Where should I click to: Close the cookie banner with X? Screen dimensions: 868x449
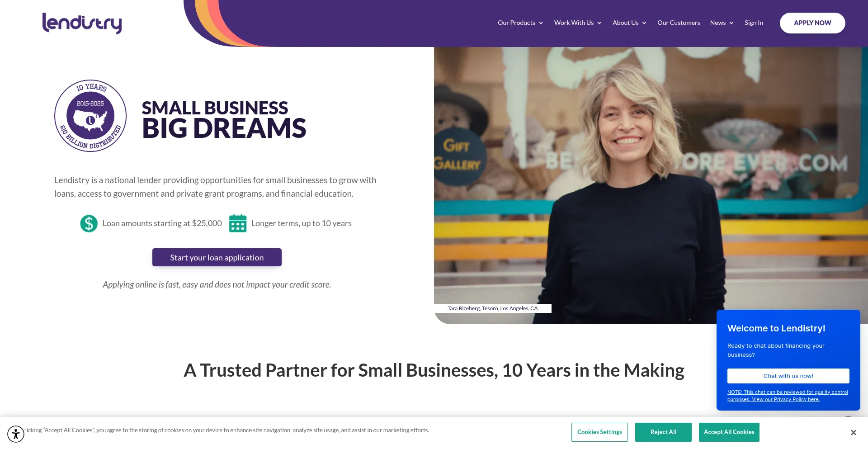click(853, 433)
